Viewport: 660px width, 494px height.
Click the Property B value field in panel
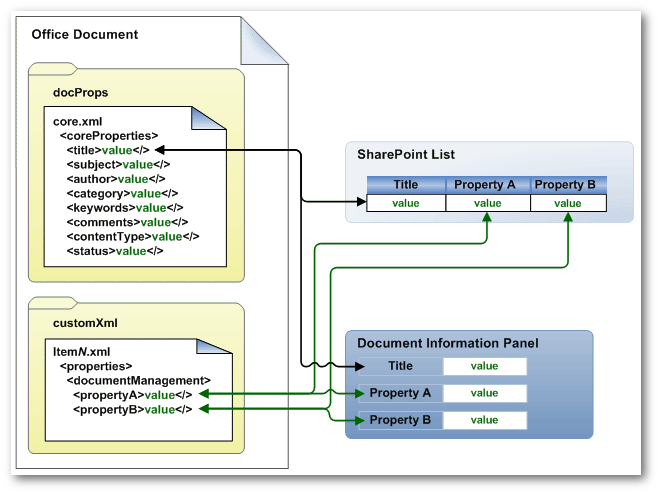(484, 420)
